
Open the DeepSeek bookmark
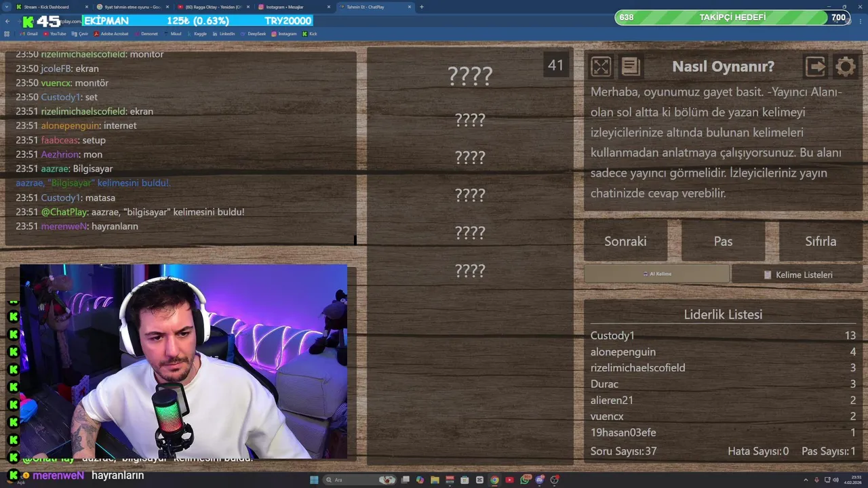click(x=253, y=34)
